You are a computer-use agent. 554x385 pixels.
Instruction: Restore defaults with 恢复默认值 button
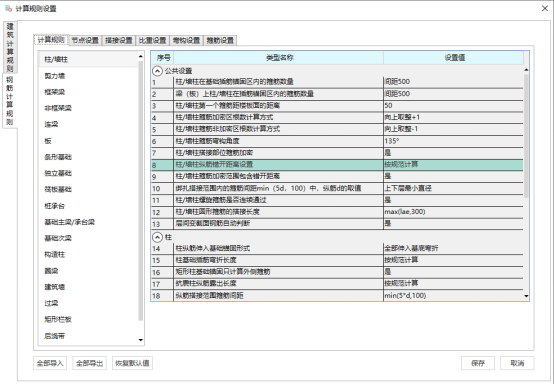tap(132, 363)
